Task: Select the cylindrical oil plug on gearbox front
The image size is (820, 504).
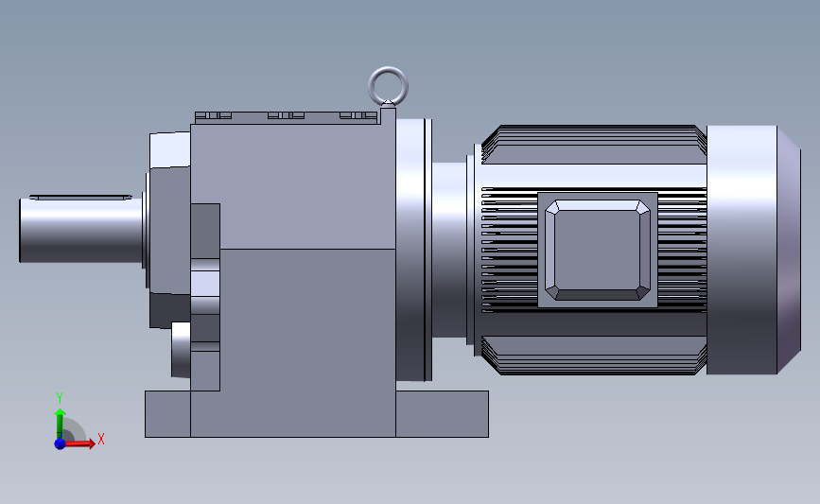Action: click(181, 349)
